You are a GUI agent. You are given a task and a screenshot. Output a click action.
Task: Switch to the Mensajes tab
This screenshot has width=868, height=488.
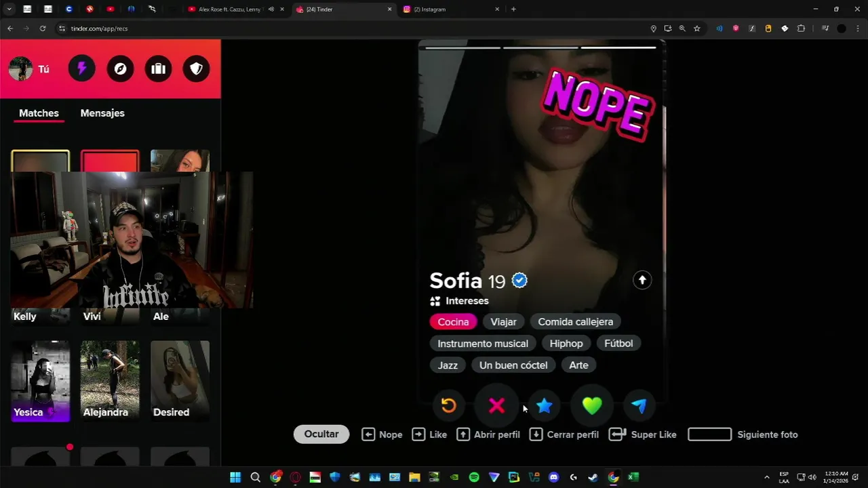tap(102, 113)
